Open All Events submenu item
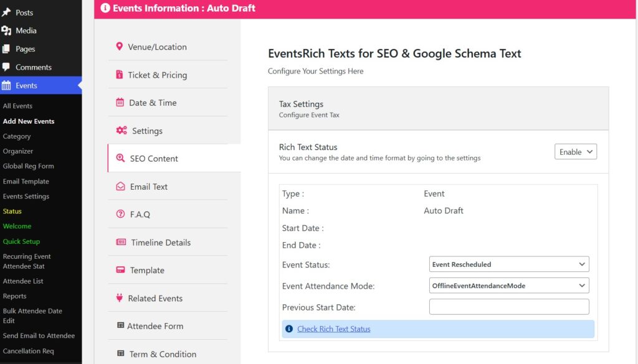Viewport: 638px width, 364px height. point(17,106)
